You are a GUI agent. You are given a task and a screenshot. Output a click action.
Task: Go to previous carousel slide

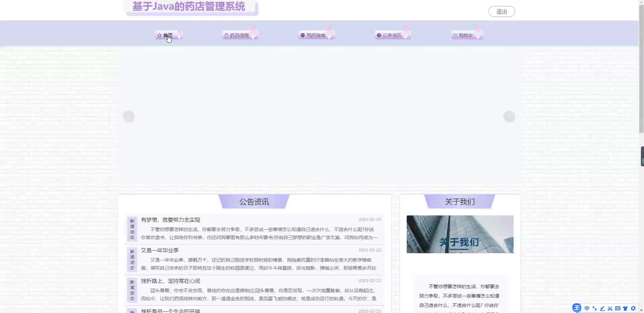129,117
